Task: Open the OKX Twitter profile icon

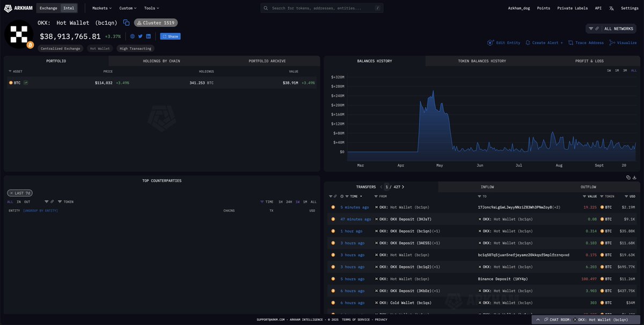Action: pos(141,37)
